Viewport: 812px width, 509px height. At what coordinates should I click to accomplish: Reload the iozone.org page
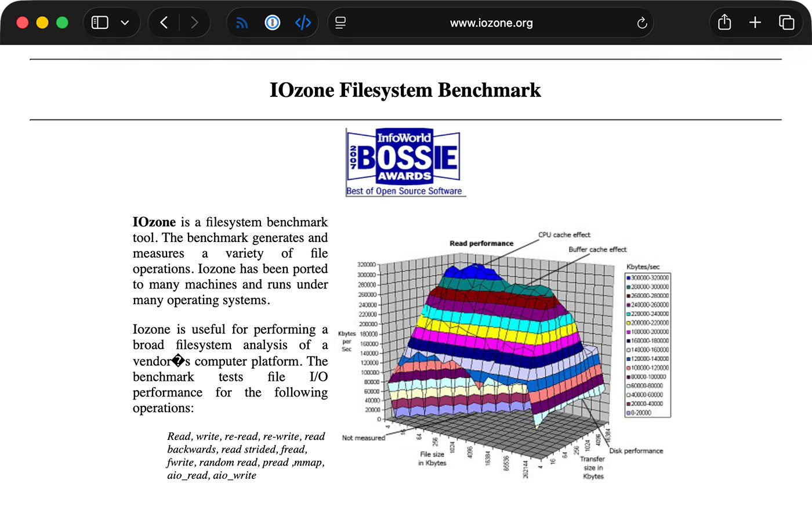(x=641, y=23)
